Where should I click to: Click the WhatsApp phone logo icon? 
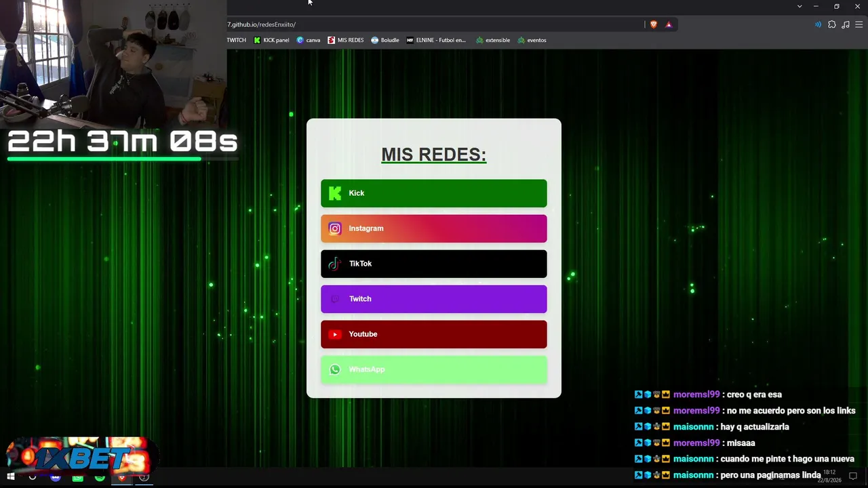pos(335,370)
